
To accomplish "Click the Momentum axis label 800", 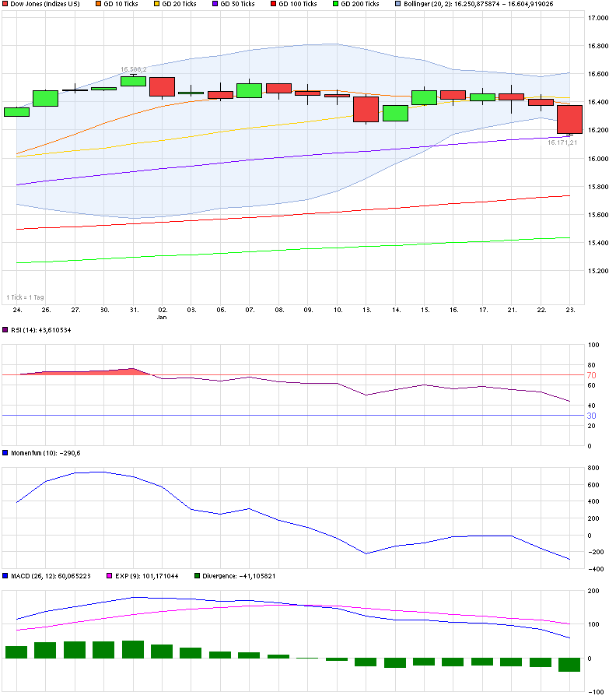I will pos(593,468).
